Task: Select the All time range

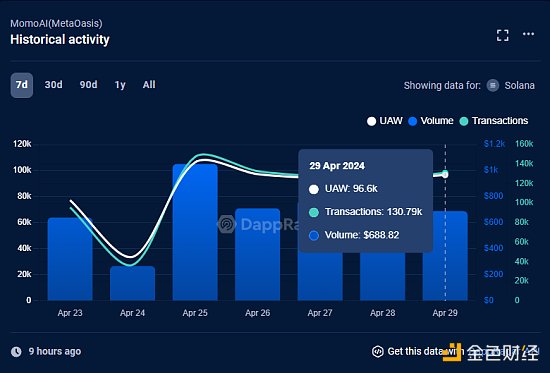Action: (x=149, y=85)
